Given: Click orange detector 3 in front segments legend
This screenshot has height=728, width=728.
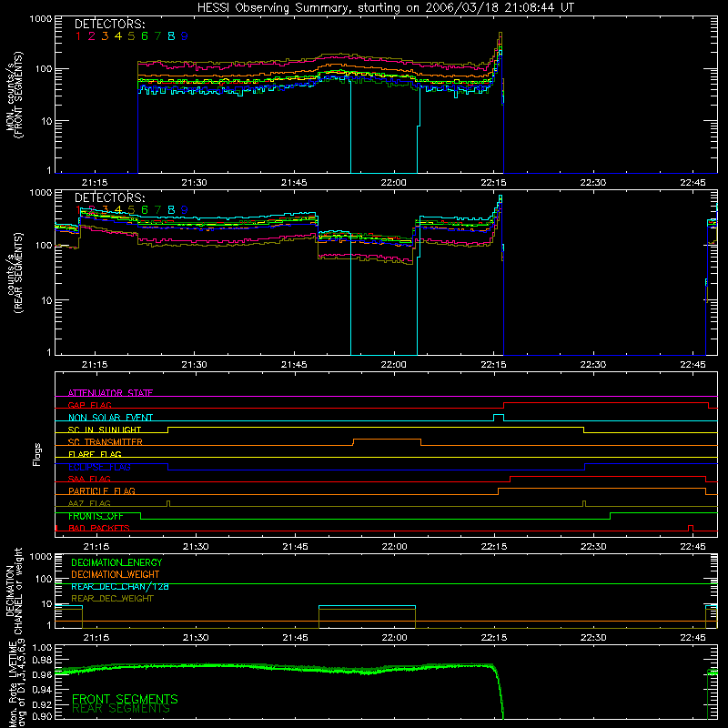Looking at the screenshot, I should [x=105, y=36].
